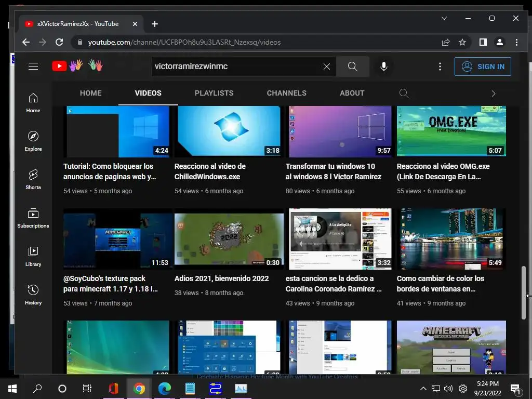Open the Chrome profile icon
Screen dimensions: 532x399
tap(500, 42)
